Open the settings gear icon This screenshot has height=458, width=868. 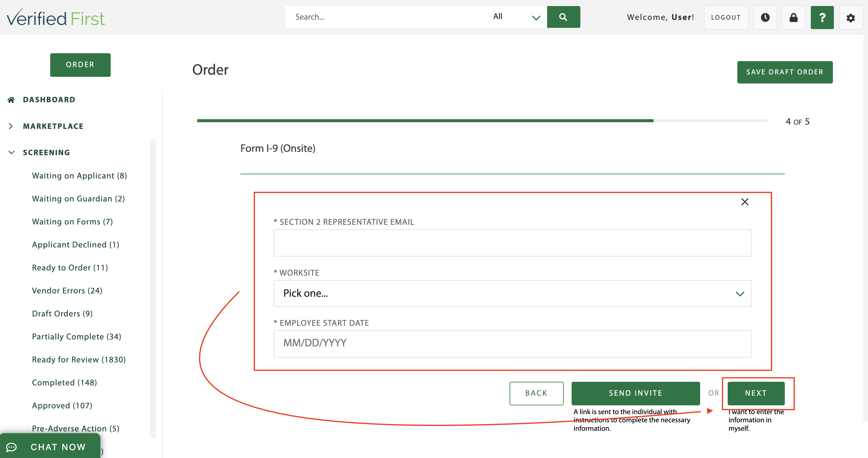(850, 18)
